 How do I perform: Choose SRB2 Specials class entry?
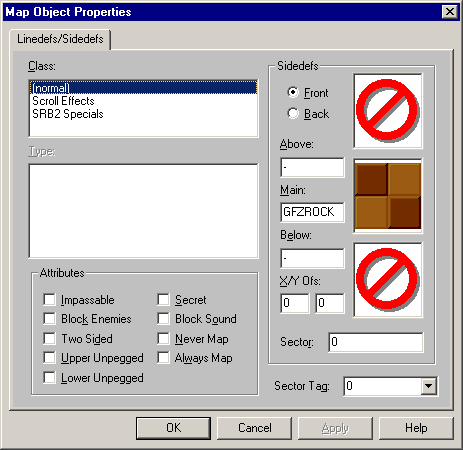pos(68,114)
